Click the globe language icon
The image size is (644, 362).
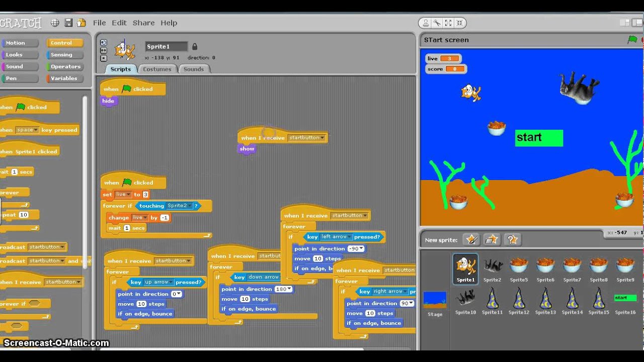click(x=55, y=23)
